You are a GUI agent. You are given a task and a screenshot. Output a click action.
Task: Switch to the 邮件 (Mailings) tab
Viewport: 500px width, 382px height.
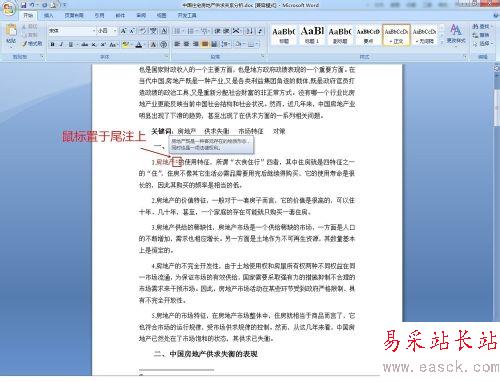[x=120, y=15]
